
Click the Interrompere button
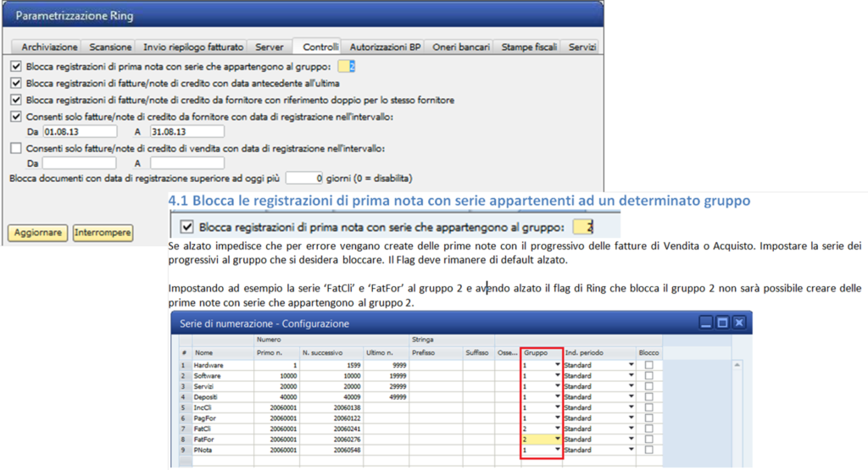click(103, 233)
